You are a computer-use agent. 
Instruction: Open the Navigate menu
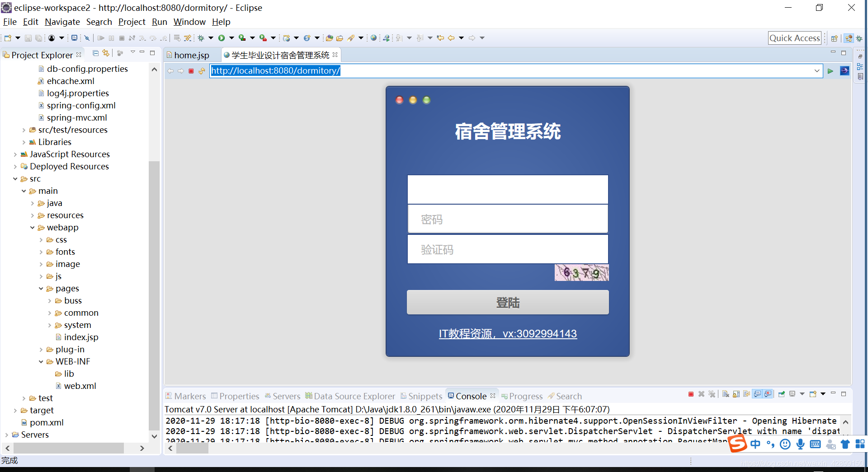tap(62, 22)
